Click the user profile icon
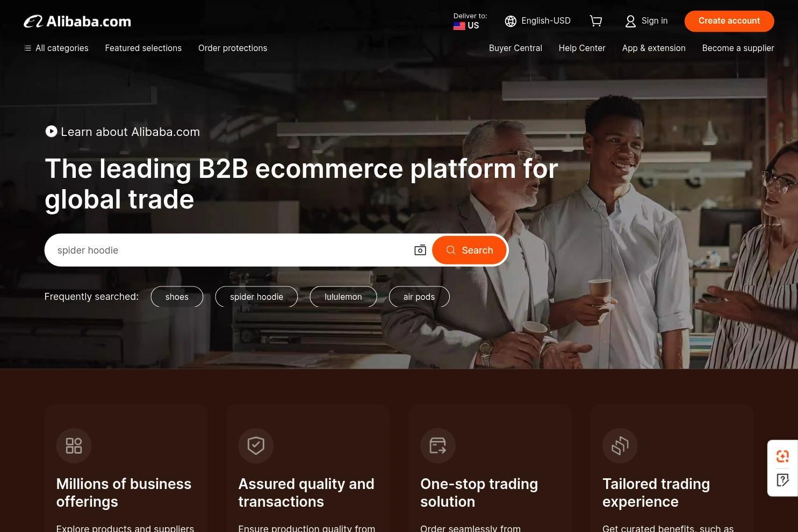The image size is (798, 532). tap(630, 21)
